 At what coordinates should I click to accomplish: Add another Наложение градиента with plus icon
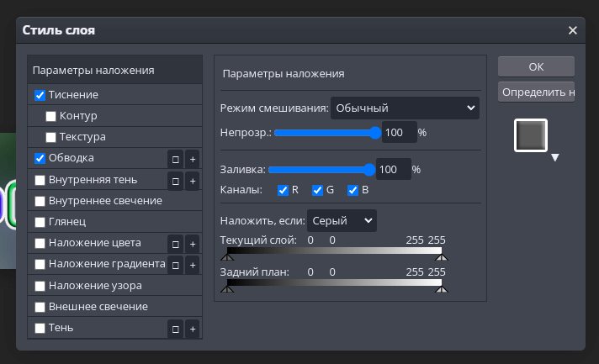coord(193,265)
